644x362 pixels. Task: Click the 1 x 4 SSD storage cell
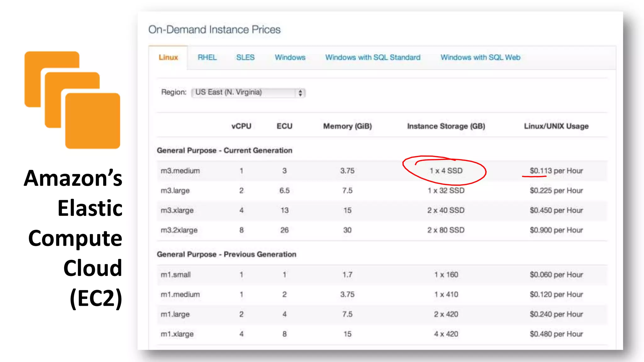pos(446,171)
